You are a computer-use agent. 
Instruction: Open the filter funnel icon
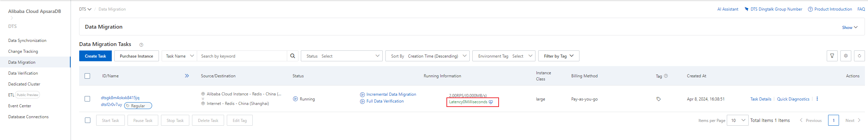(x=832, y=56)
